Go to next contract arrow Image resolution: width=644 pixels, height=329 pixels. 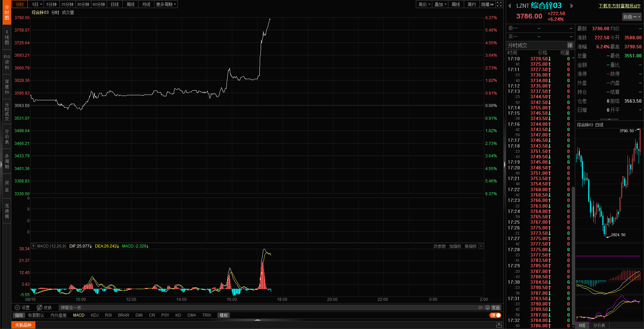pos(572,6)
